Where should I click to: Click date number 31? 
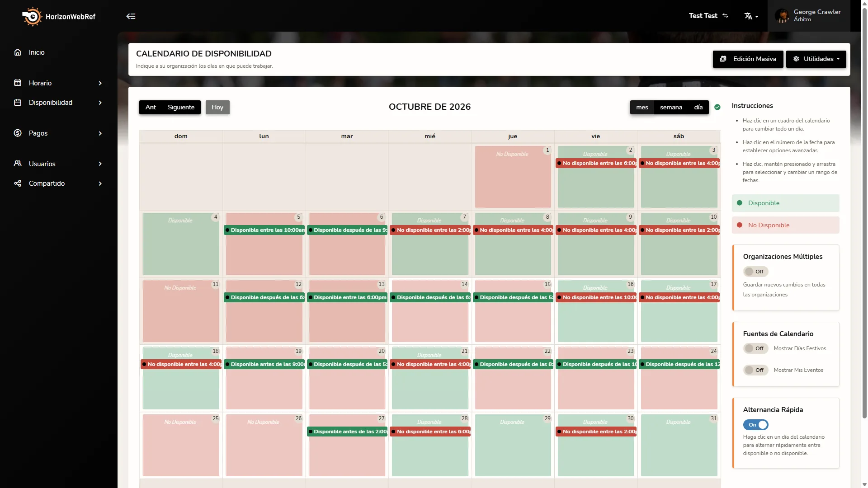click(713, 418)
